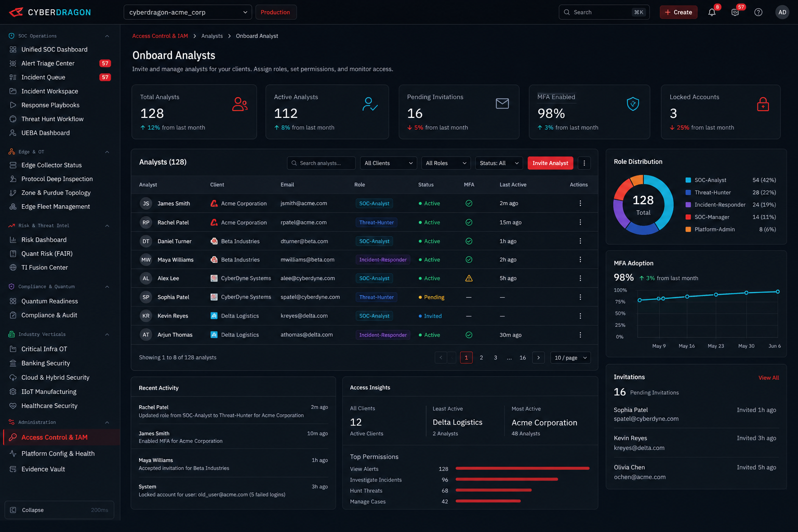Open the analysts table kebab menu
Screen dimensions: 798x532
tap(584, 163)
